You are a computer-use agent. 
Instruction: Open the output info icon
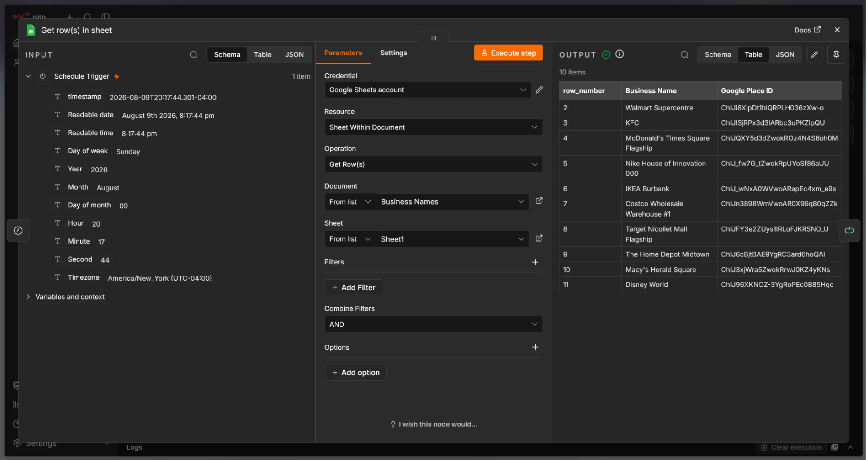(619, 54)
